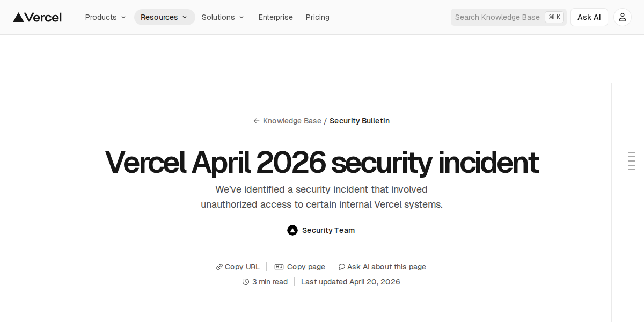Click the Vercel logo
644x322 pixels.
click(37, 17)
